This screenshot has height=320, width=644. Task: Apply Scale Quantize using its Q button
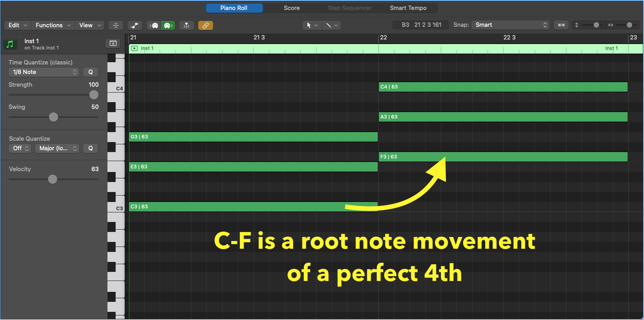(x=90, y=148)
